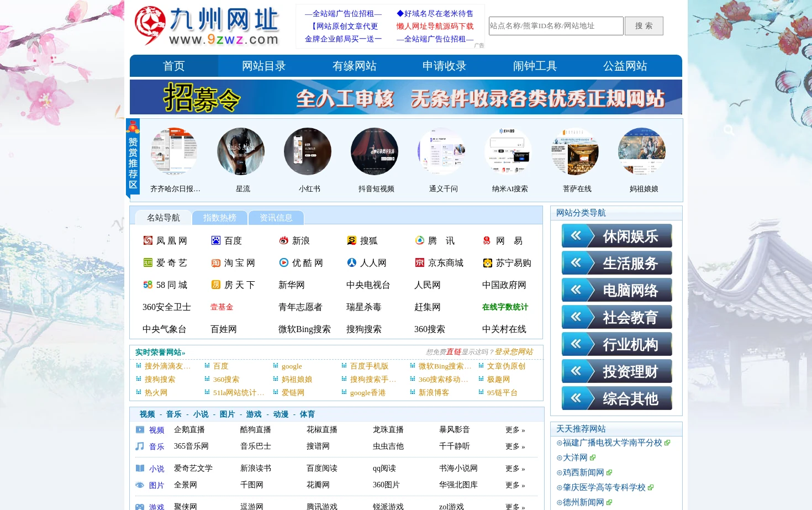Screen dimensions: 812x510
Task: Click the 腾讯 logo icon
Action: tap(419, 240)
